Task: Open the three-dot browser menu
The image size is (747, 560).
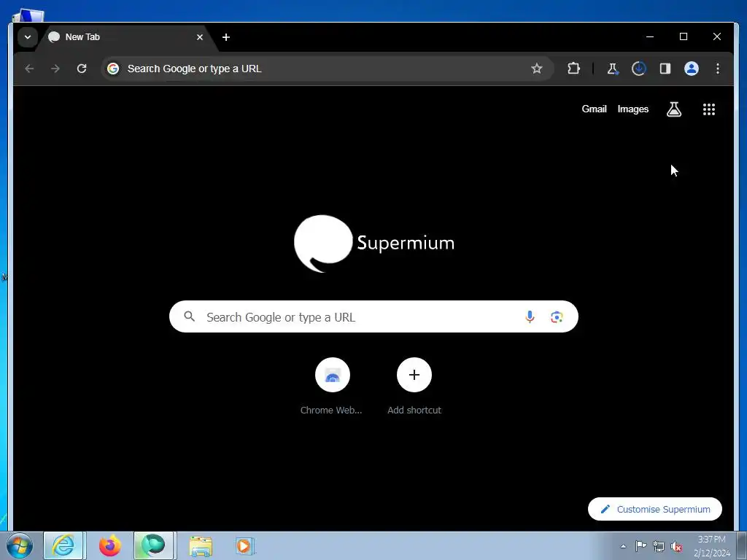Action: pos(718,69)
